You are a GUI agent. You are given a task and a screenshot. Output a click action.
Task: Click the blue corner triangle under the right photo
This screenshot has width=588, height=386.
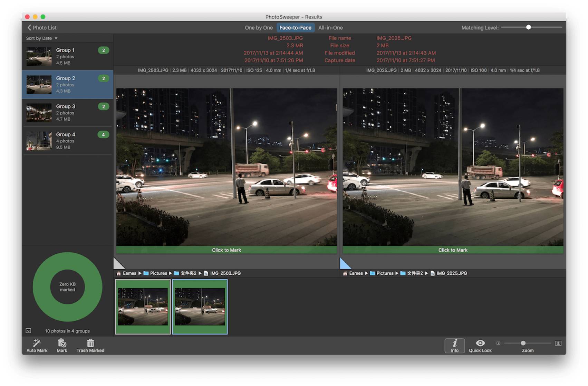tap(344, 264)
